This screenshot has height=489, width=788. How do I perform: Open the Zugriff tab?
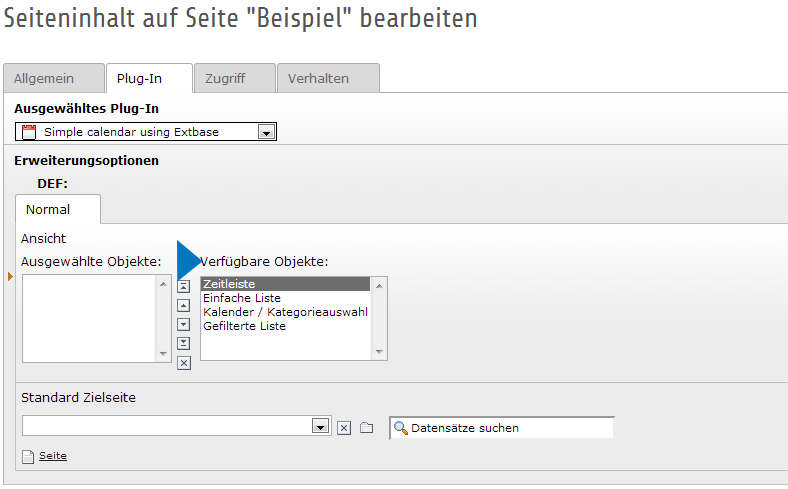point(233,78)
